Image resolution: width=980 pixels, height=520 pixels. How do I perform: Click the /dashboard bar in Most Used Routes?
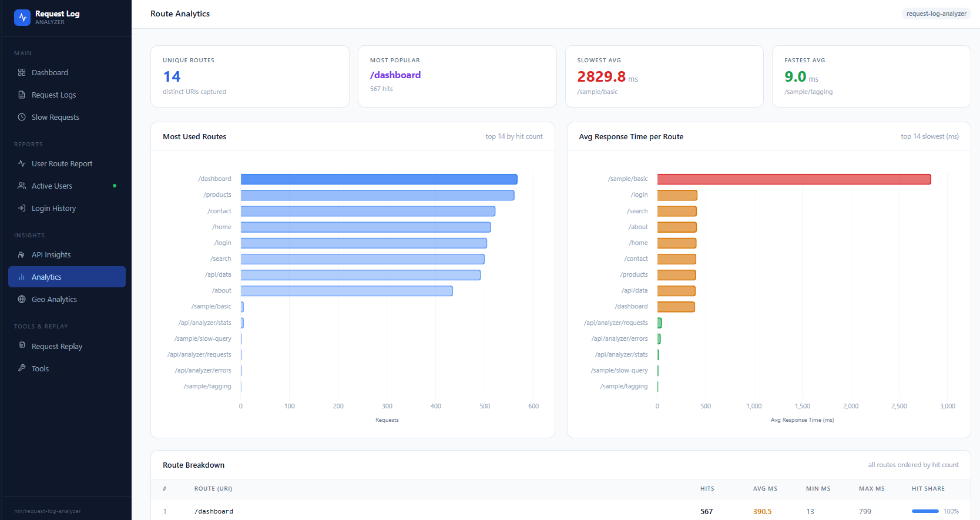click(379, 179)
